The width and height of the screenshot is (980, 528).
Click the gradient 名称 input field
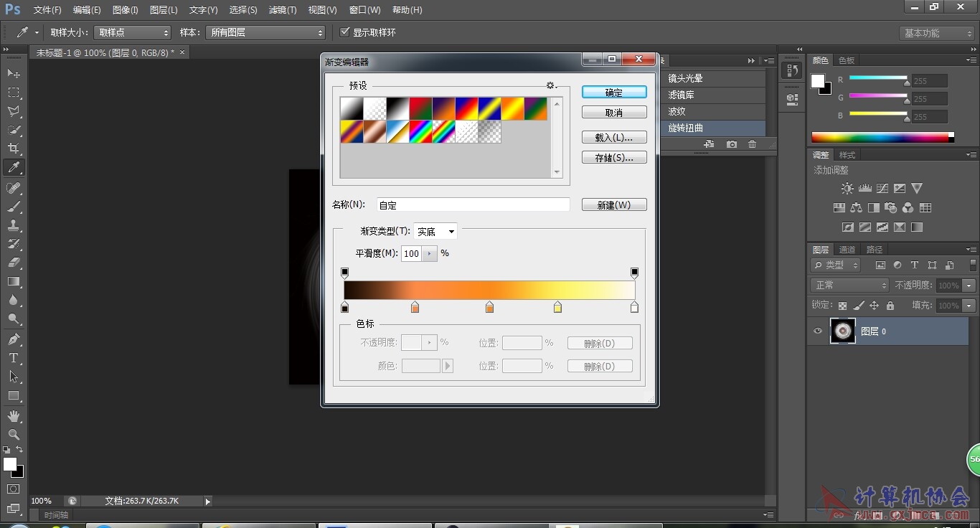[473, 205]
